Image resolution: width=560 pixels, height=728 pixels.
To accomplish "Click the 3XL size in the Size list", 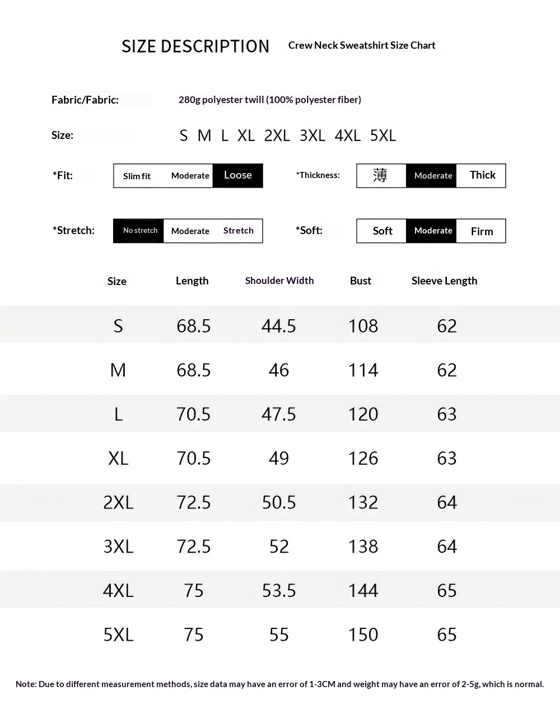I will [312, 136].
